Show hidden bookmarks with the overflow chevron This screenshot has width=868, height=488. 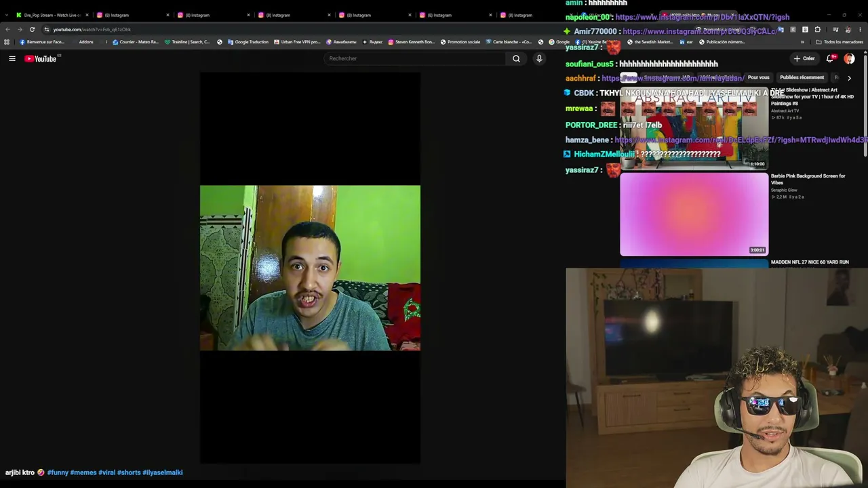[x=802, y=42]
